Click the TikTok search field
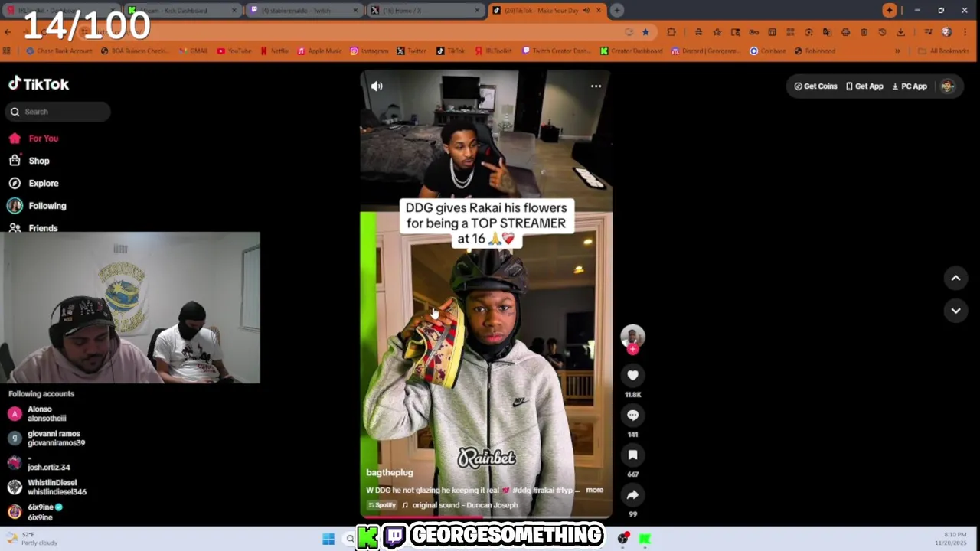The image size is (980, 551). [58, 112]
